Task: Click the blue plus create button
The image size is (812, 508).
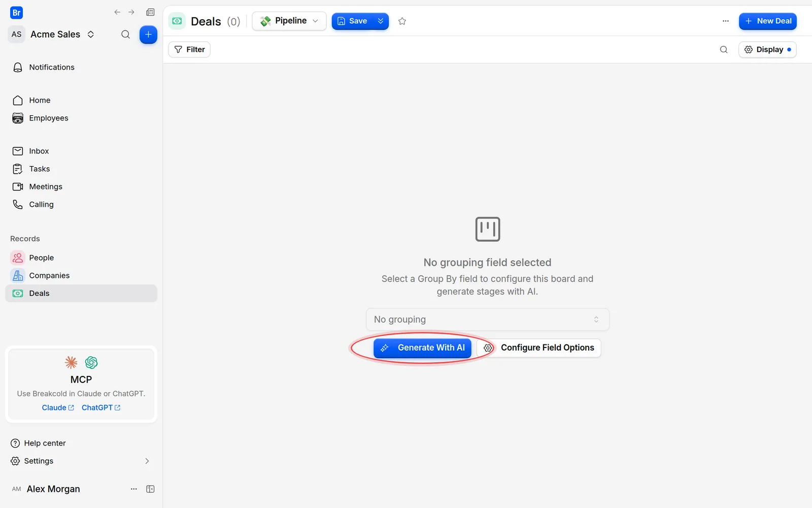Action: point(148,35)
